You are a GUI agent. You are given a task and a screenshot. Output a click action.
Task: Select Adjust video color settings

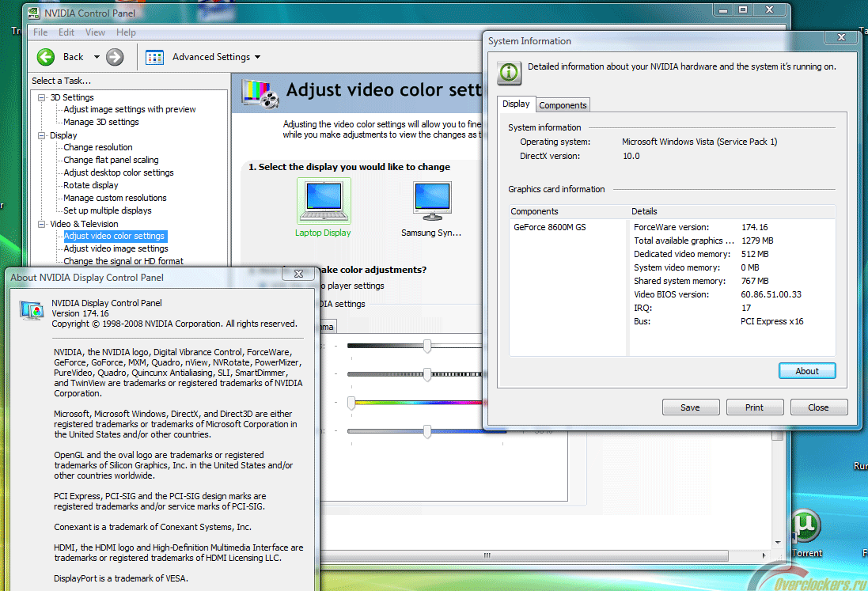point(114,237)
